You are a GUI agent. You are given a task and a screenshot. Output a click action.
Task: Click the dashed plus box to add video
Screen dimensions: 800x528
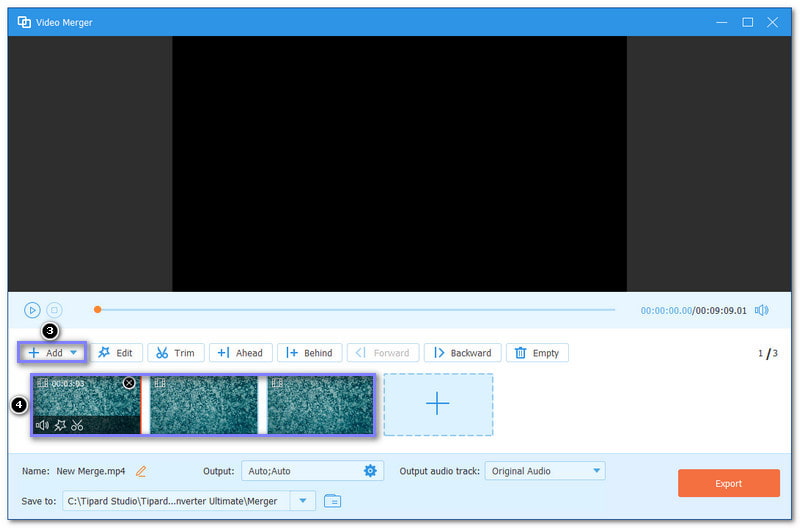pos(438,405)
